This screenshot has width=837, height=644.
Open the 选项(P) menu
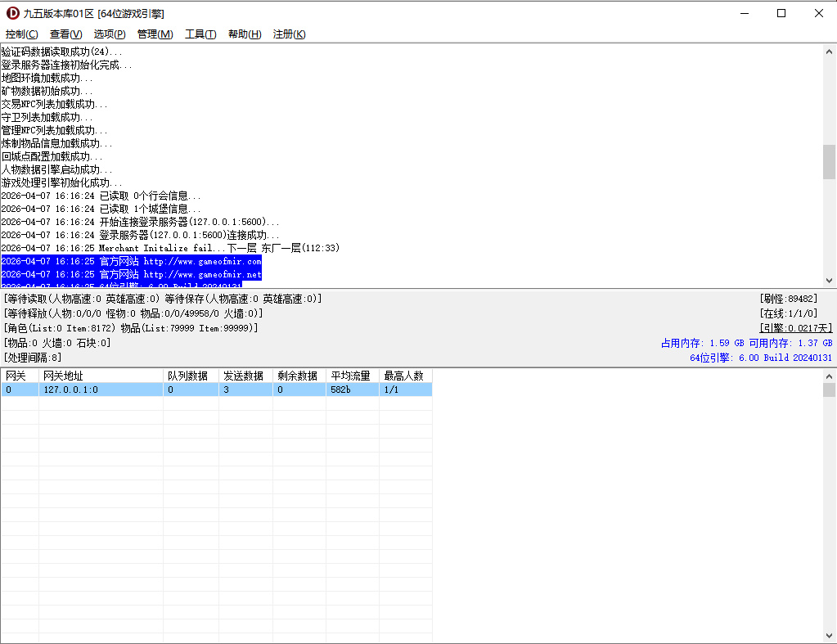(x=110, y=34)
